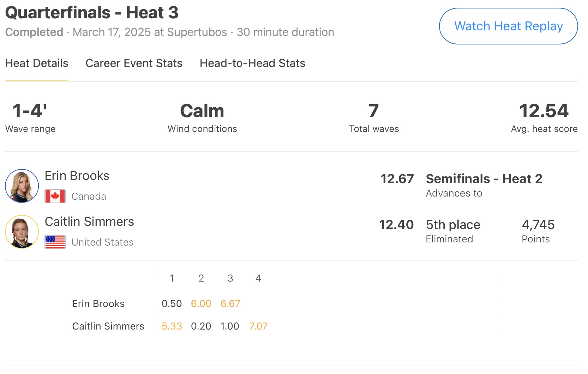Click Erin Brooks' heat total 12.67
Image resolution: width=588 pixels, height=374 pixels.
click(397, 179)
